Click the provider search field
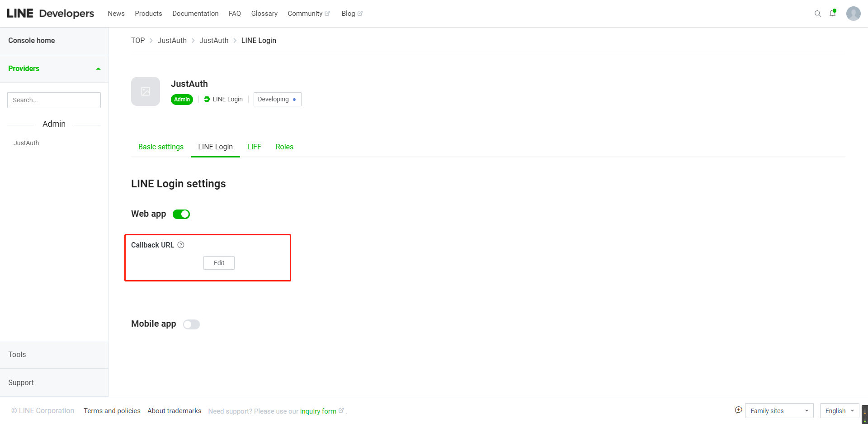 (54, 100)
